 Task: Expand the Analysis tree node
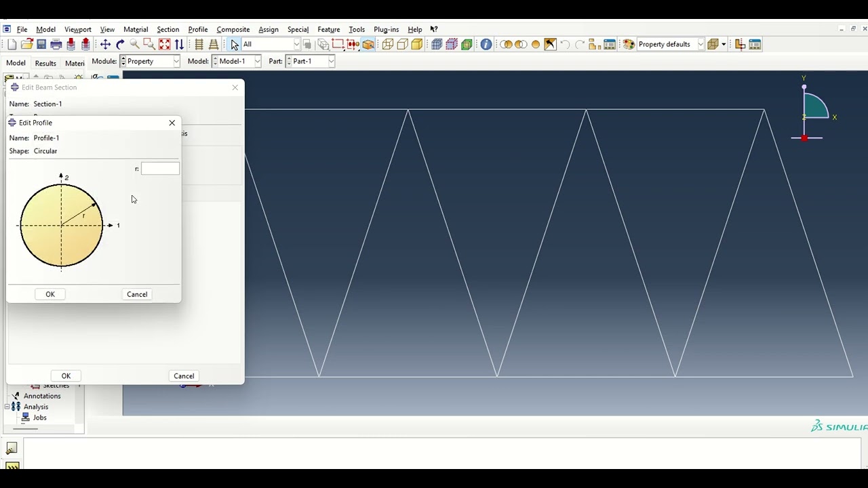pyautogui.click(x=7, y=407)
